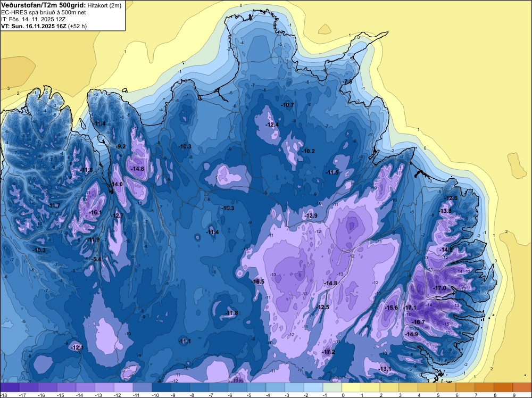Viewport: 532px width, 398px height.
Task: Click the -16.7 temperature label
Action: tap(418, 322)
